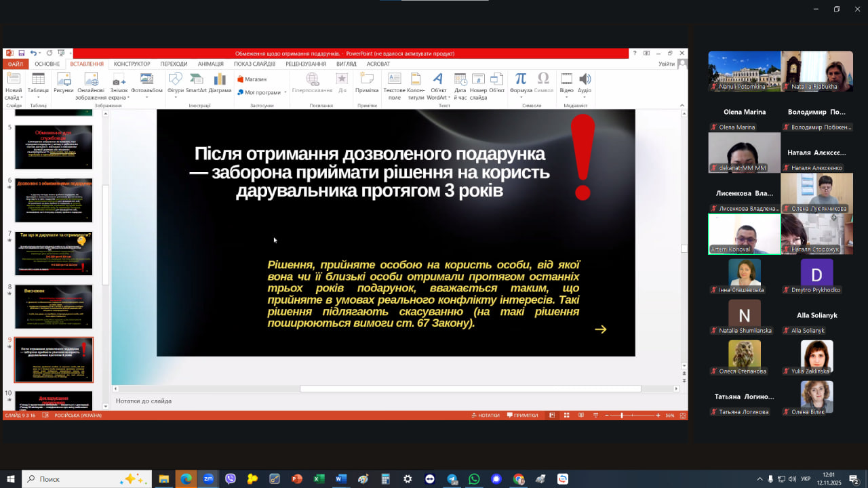This screenshot has width=868, height=488.
Task: Toggle the НОТАТКИ notes pane
Action: [485, 415]
